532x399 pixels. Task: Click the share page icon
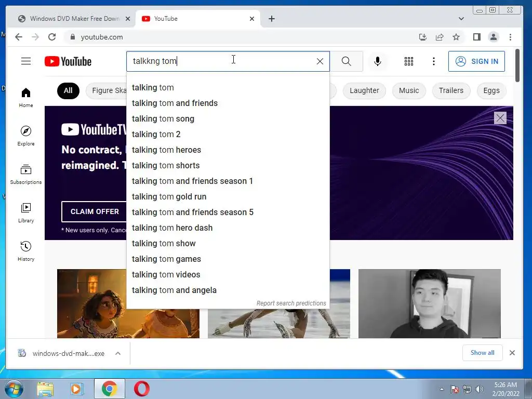(x=440, y=37)
